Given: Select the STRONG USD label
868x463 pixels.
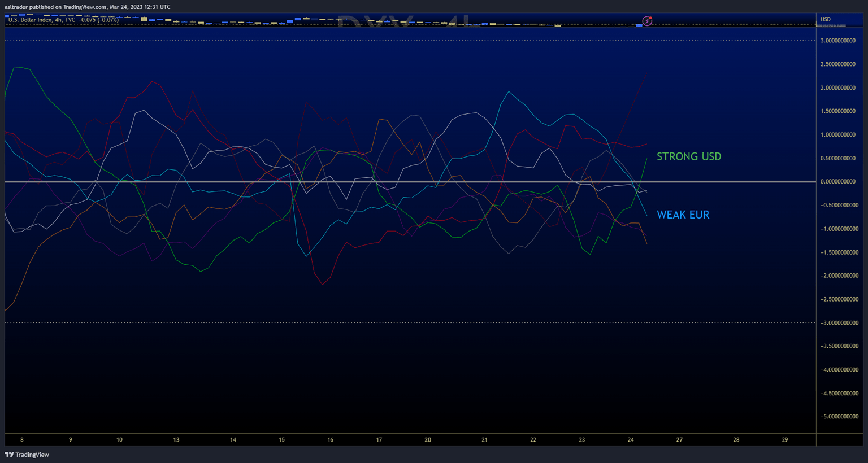Looking at the screenshot, I should 689,156.
